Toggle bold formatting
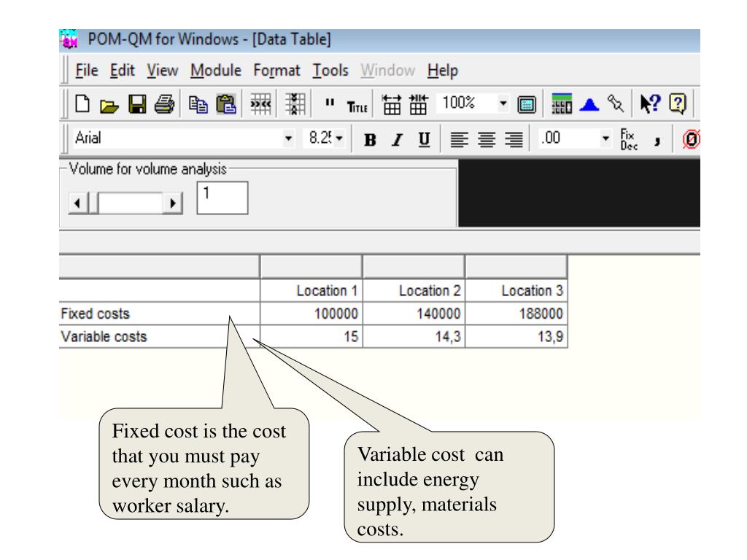The width and height of the screenshot is (747, 560). [x=370, y=139]
